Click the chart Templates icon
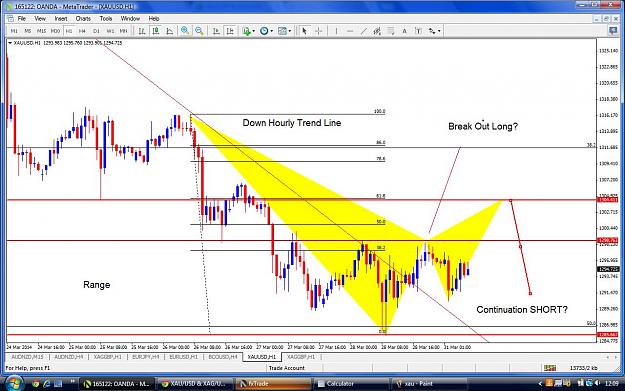Viewport: 625px width, 391px height. 282,31
